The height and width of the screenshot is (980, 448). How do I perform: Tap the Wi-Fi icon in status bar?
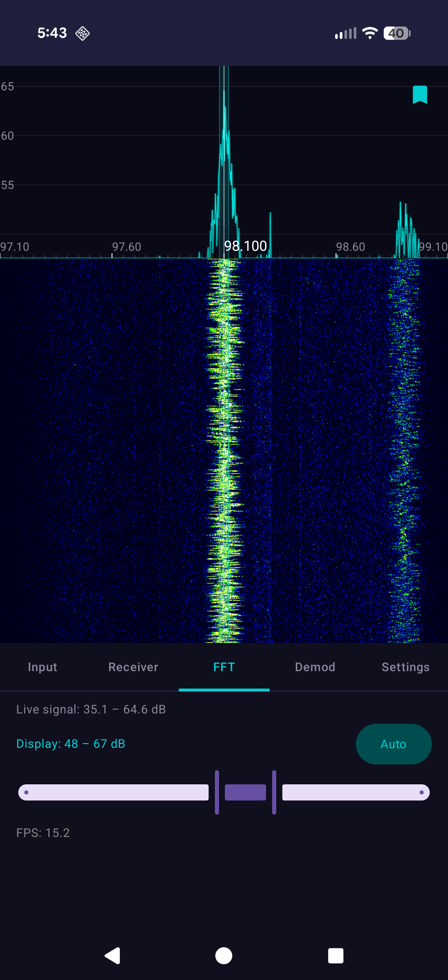(370, 33)
